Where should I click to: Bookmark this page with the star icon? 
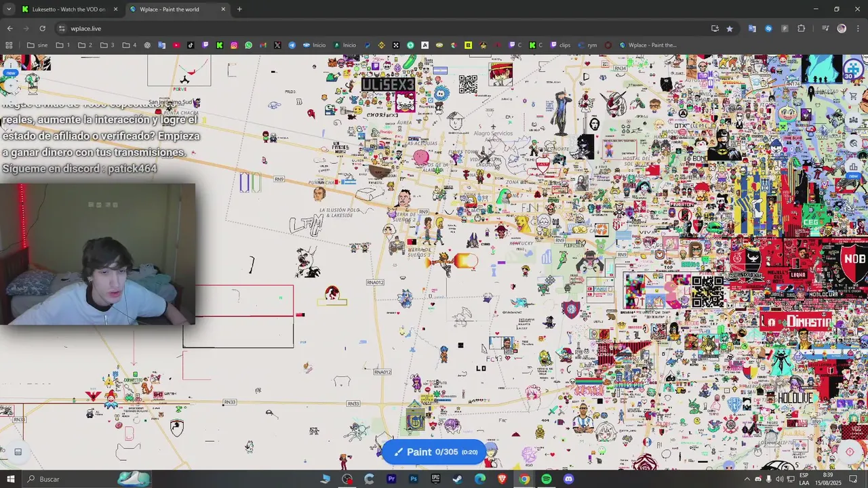click(730, 28)
